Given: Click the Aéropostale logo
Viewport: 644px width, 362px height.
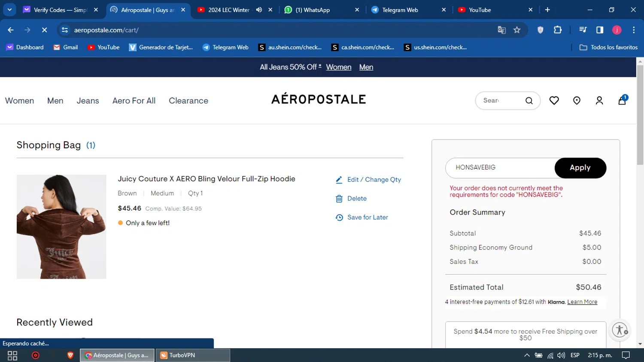Looking at the screenshot, I should coord(319,99).
